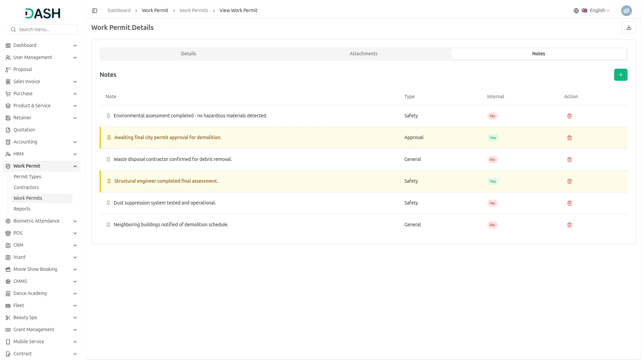Click the download icon at top right

(x=629, y=27)
